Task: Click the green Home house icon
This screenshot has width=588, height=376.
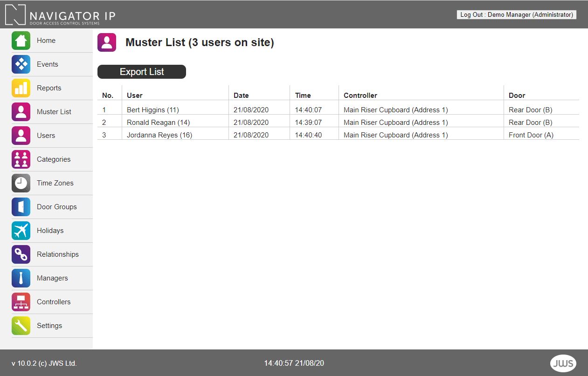Action: click(21, 41)
